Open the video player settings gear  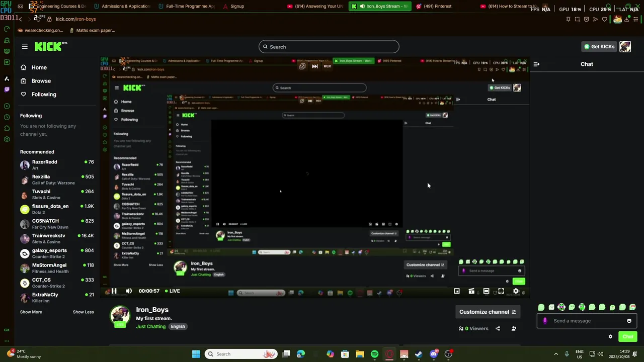tap(516, 291)
